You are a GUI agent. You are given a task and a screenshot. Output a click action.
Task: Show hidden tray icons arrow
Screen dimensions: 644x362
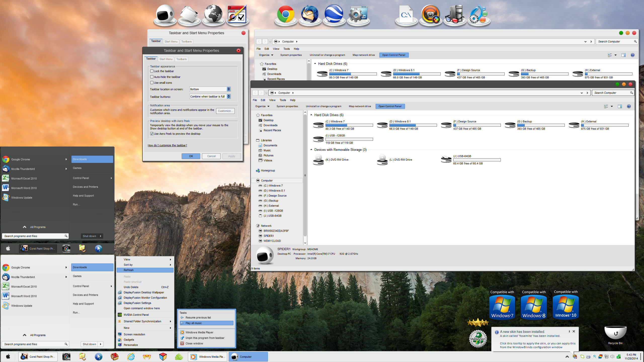567,356
